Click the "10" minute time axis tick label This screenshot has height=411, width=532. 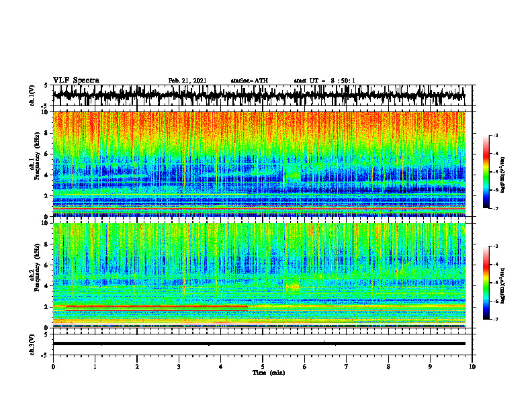coord(472,367)
